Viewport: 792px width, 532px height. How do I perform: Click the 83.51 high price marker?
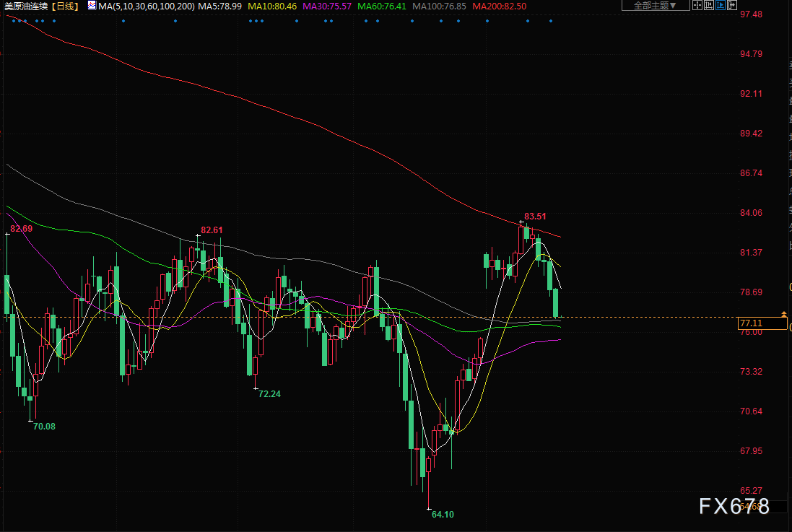coord(535,216)
